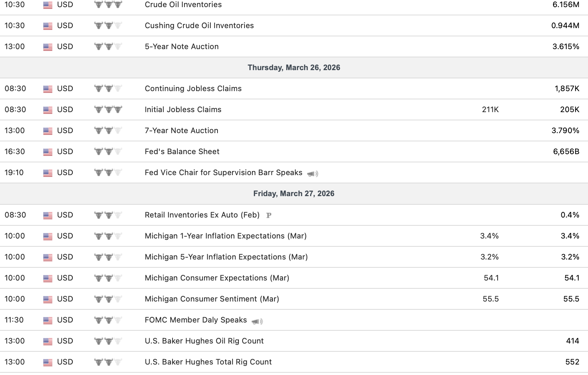The image size is (588, 375).
Task: Open the Continuing Jobless Claims event
Action: click(193, 88)
